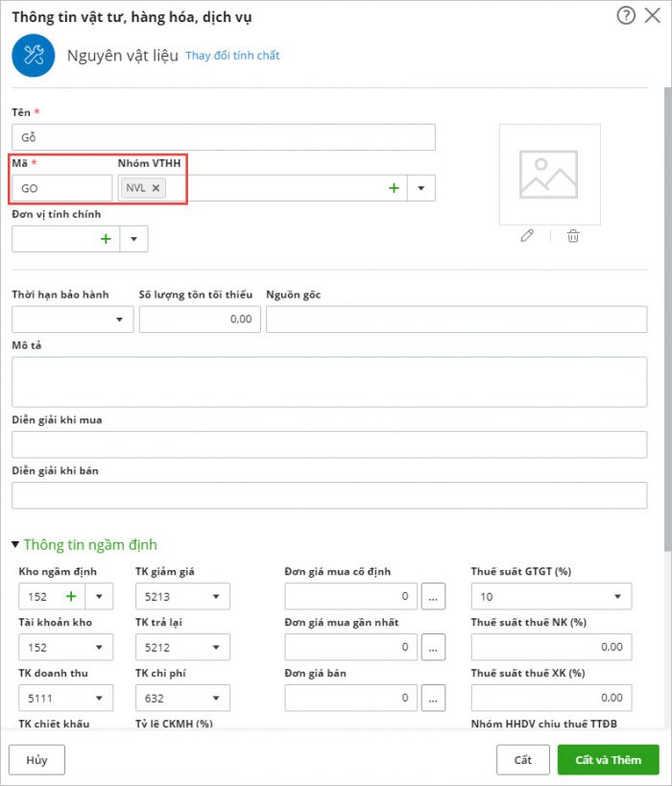This screenshot has height=786, width=672.
Task: Click the Cất và Thêm button
Action: pyautogui.click(x=608, y=759)
